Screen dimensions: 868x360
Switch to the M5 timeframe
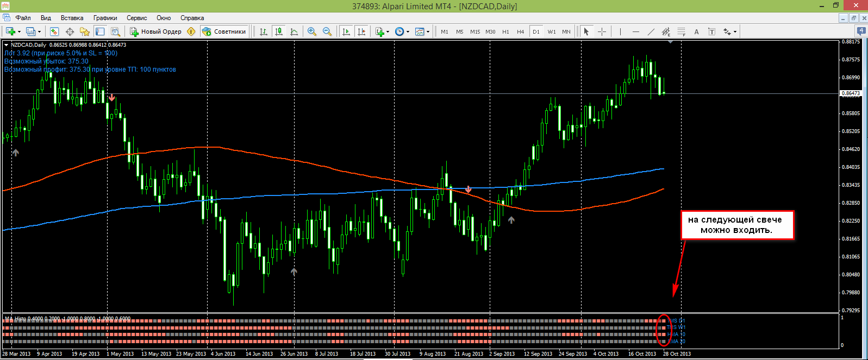tap(460, 31)
